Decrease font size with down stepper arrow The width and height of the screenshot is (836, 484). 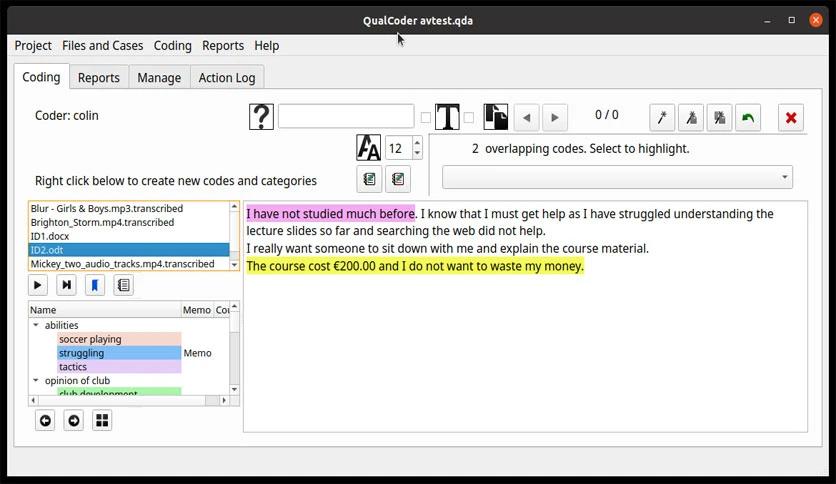417,154
